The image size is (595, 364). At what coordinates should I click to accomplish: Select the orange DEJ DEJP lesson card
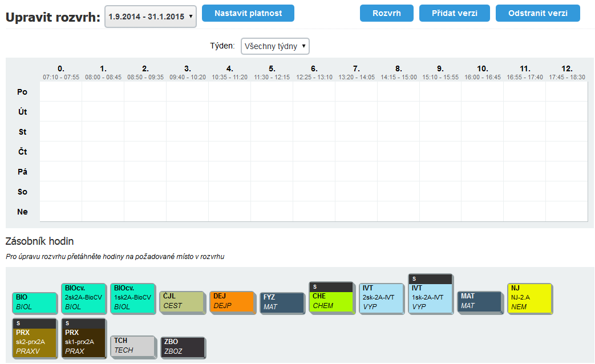[232, 302]
